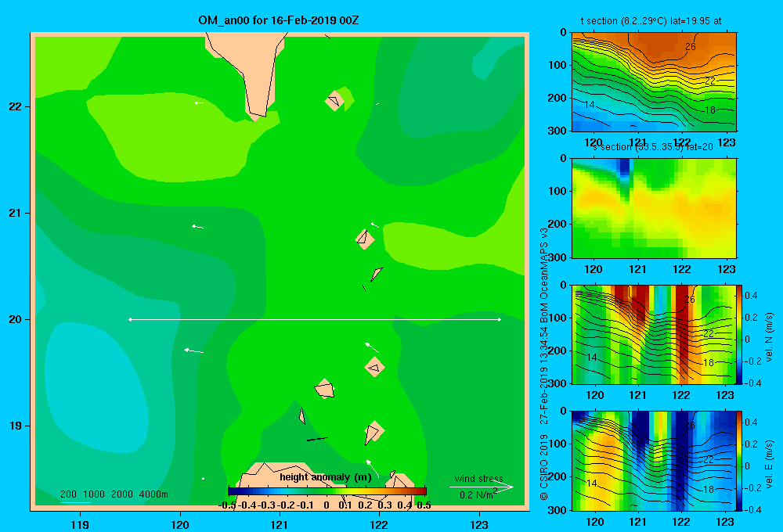Click the 'vel. E (m/s)' axis label
This screenshot has width=783, height=532.
[770, 464]
